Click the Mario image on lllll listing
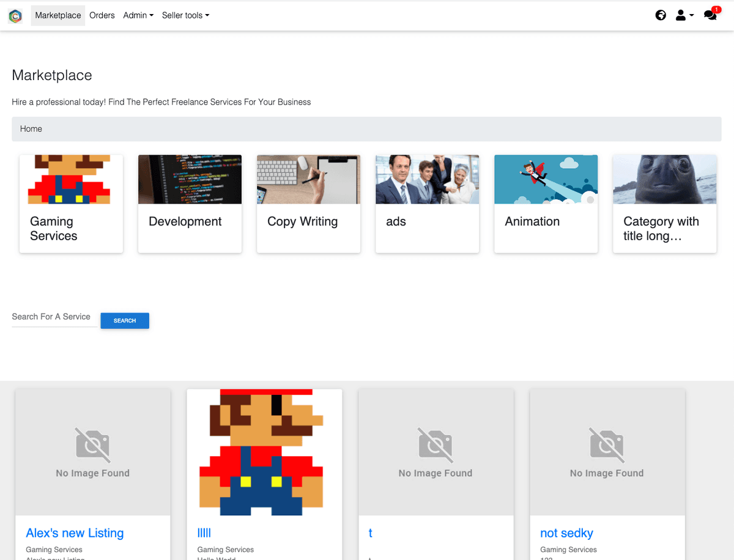This screenshot has height=560, width=734. (264, 452)
